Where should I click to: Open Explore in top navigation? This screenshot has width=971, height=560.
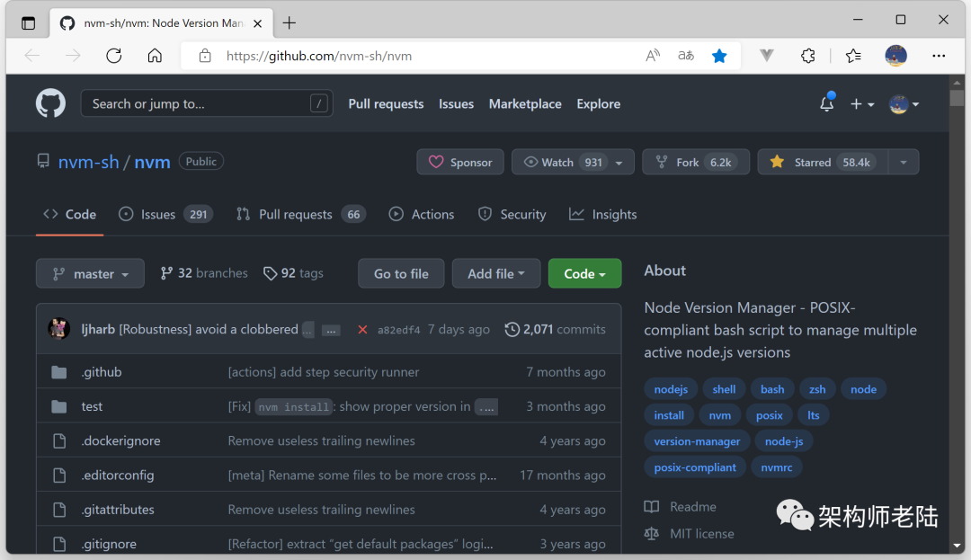click(598, 104)
